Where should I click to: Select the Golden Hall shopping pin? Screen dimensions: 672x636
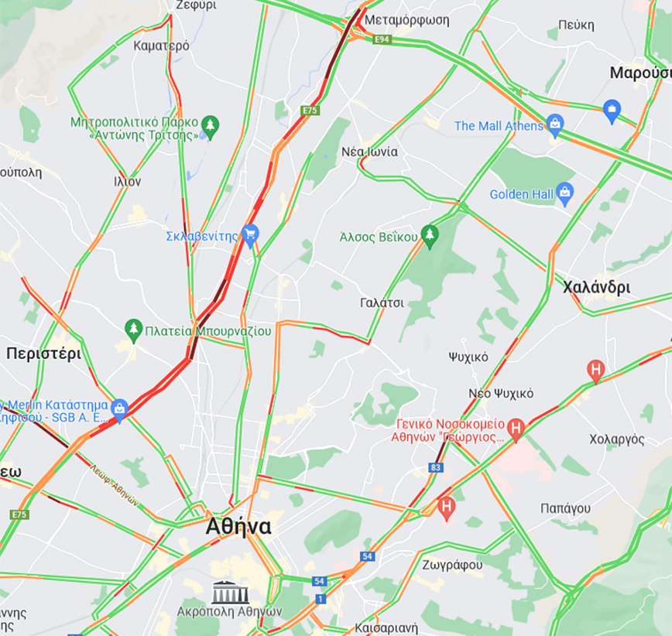565,193
